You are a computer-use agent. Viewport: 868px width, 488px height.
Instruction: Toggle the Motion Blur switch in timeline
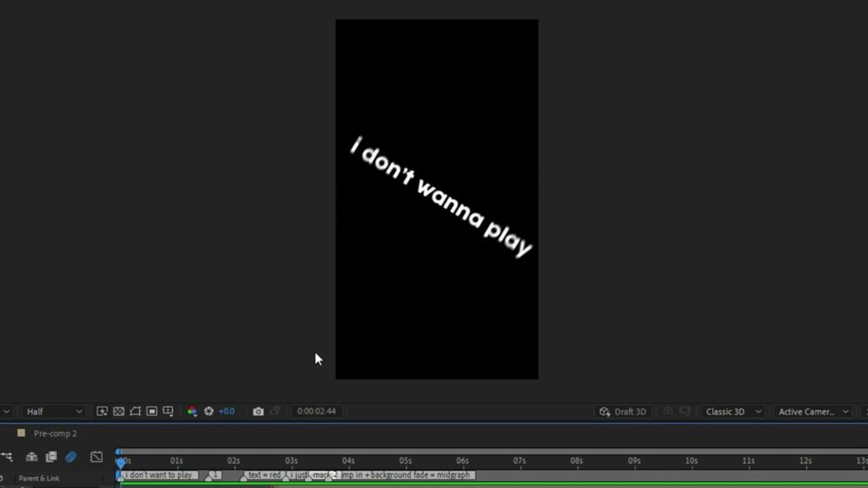click(71, 457)
